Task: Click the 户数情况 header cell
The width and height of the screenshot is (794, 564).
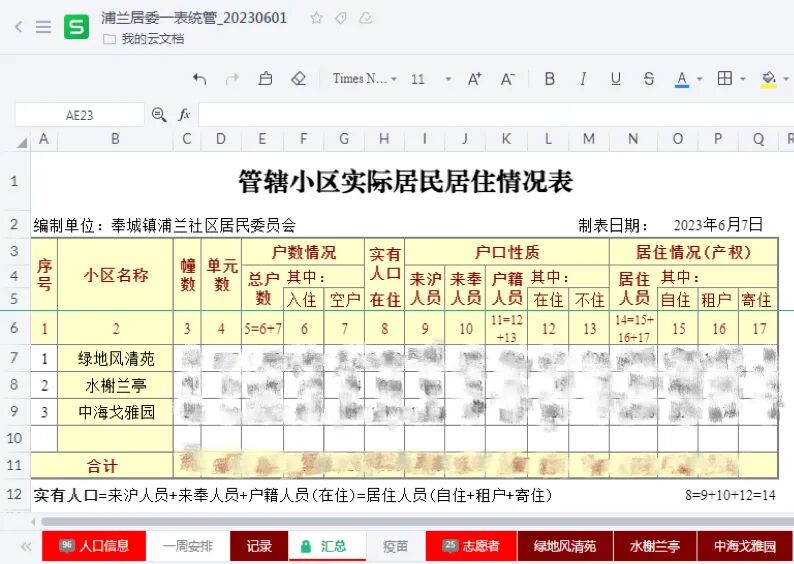Action: (x=303, y=252)
